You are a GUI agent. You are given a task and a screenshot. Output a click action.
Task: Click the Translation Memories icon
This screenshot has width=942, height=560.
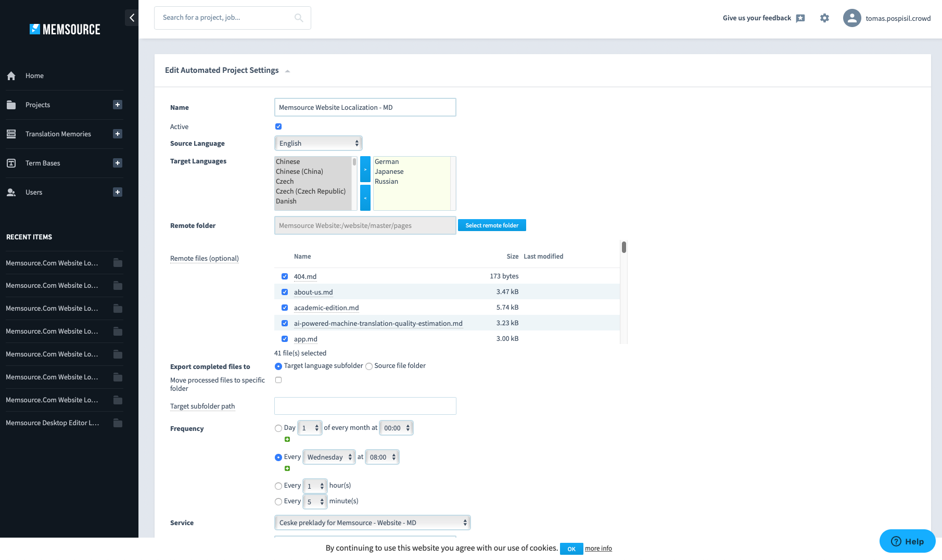pyautogui.click(x=11, y=134)
